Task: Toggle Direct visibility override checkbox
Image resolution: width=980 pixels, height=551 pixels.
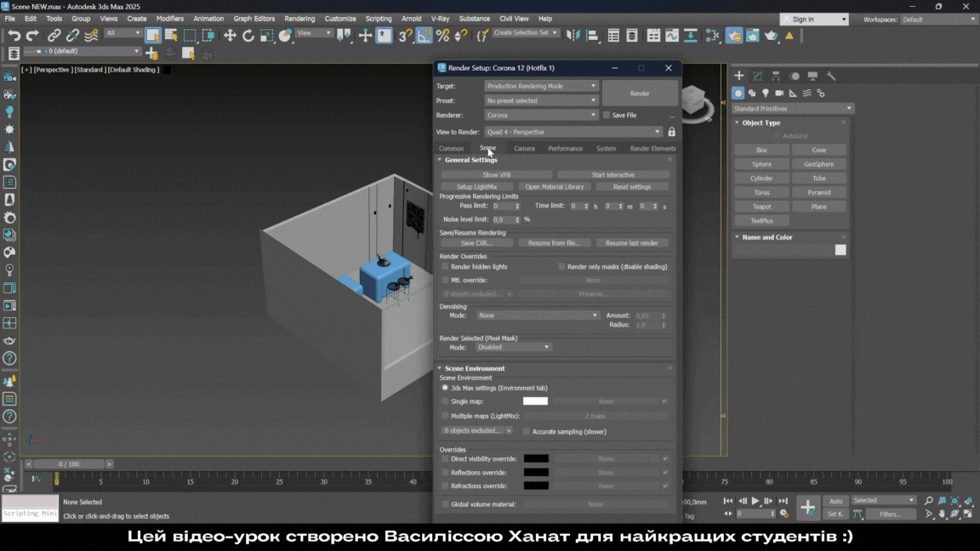Action: coord(446,458)
